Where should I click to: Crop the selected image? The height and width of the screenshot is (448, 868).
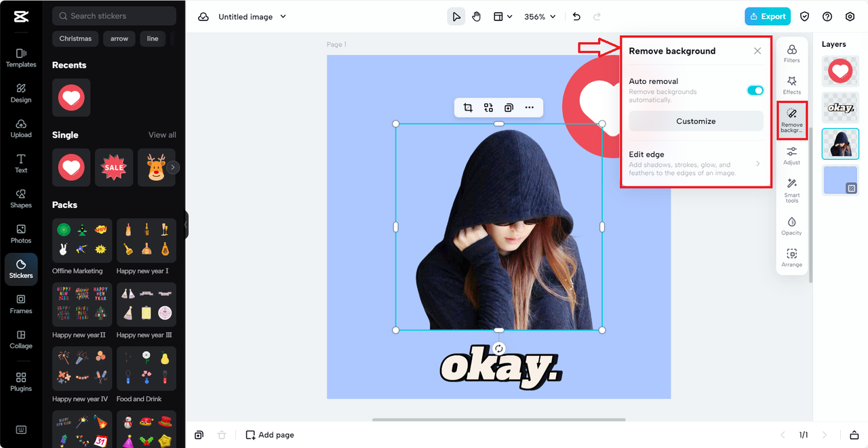click(x=468, y=107)
